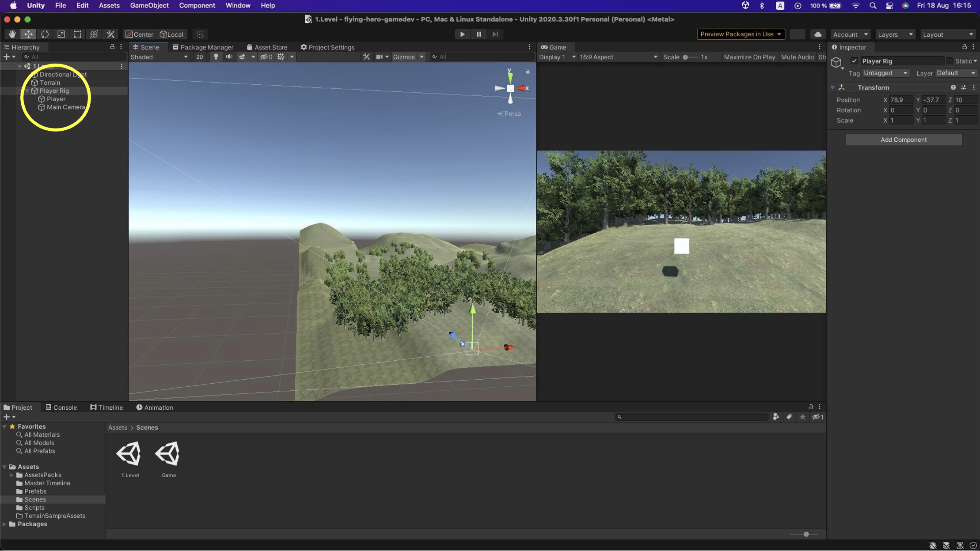Click Add Component button
Screen dimensions: 980x551
point(904,140)
